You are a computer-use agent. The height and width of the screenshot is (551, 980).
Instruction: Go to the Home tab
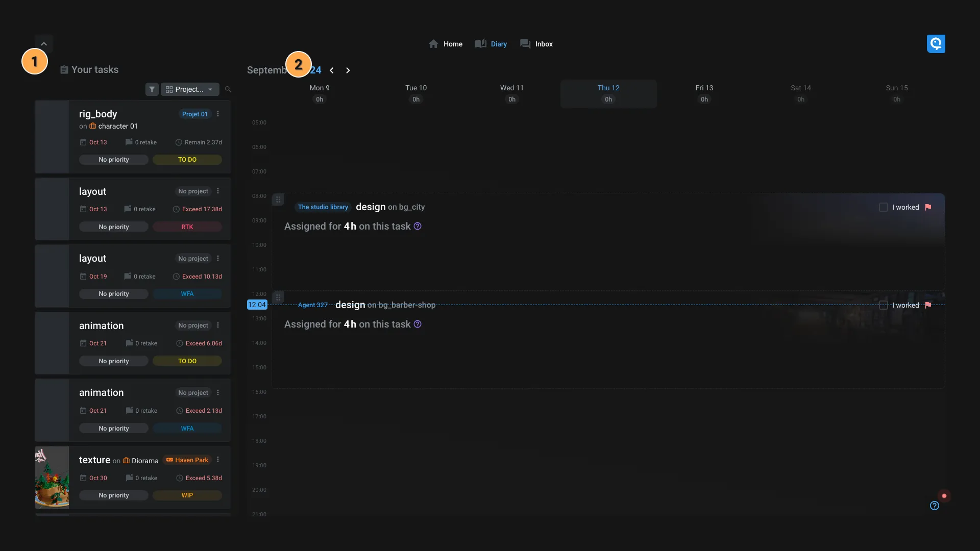coord(446,44)
